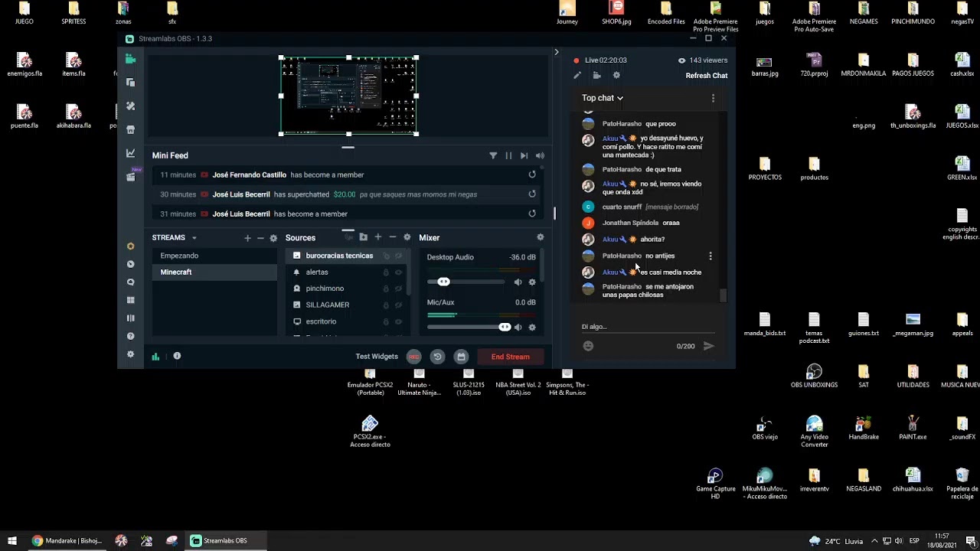
Task: Replay José Fernando Castillo member alert
Action: pos(532,174)
